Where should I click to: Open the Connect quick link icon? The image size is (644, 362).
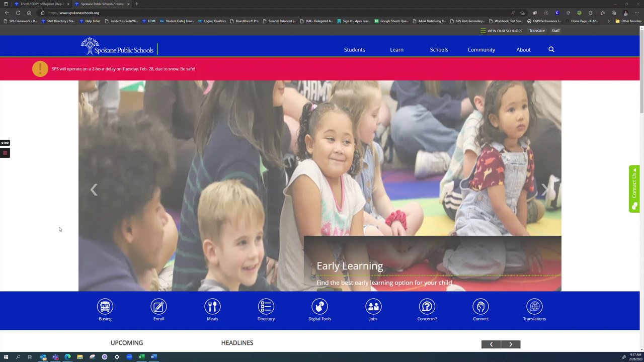point(480,306)
